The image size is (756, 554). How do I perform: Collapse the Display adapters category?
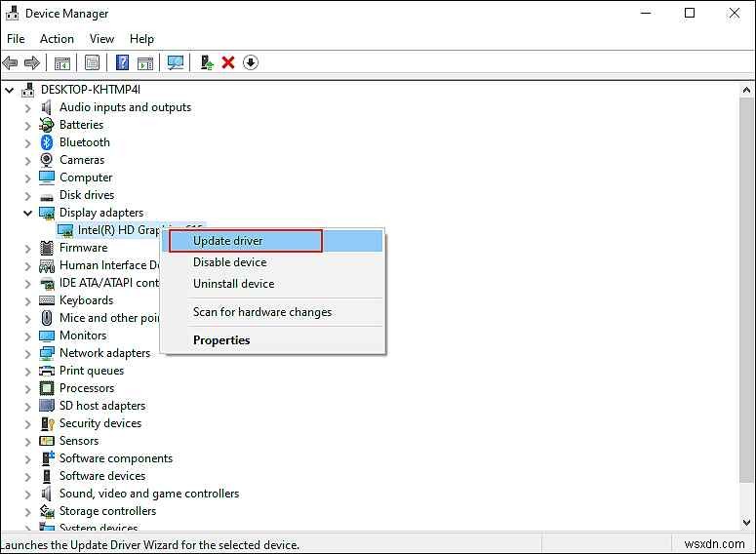[28, 213]
